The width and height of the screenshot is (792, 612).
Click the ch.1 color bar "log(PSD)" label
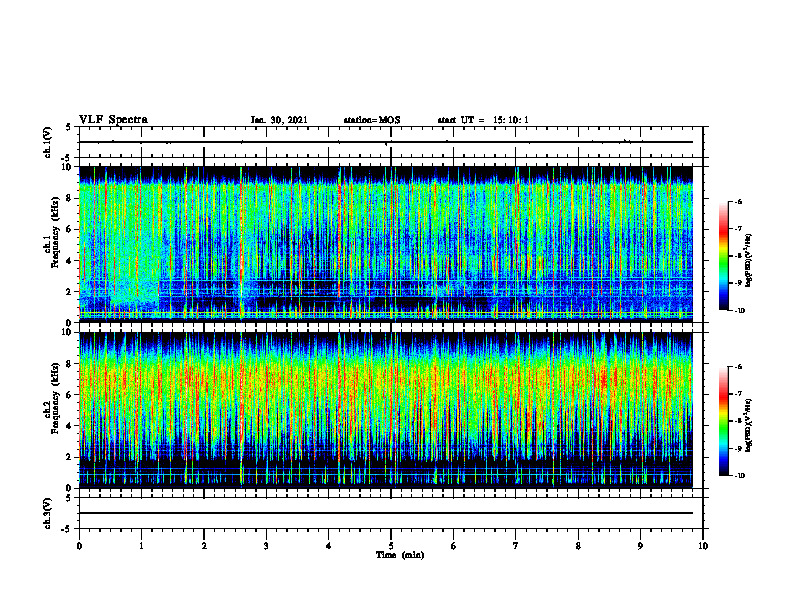(x=749, y=261)
